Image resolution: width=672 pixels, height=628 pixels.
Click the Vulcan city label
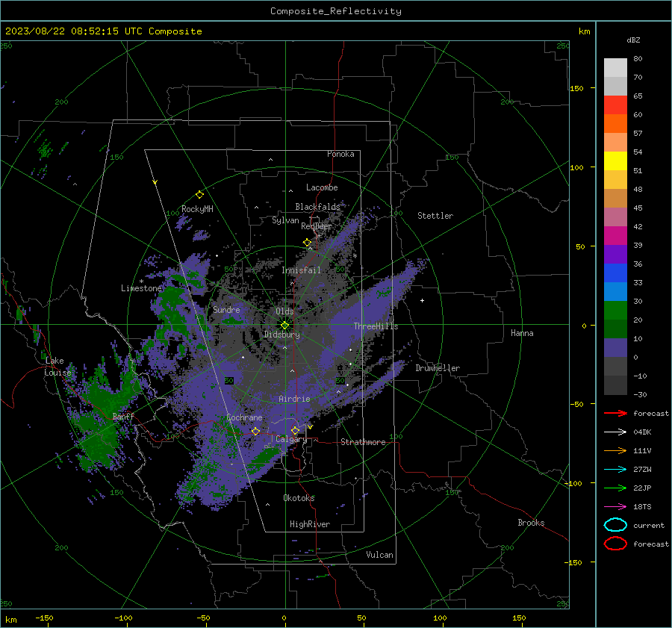tap(380, 555)
